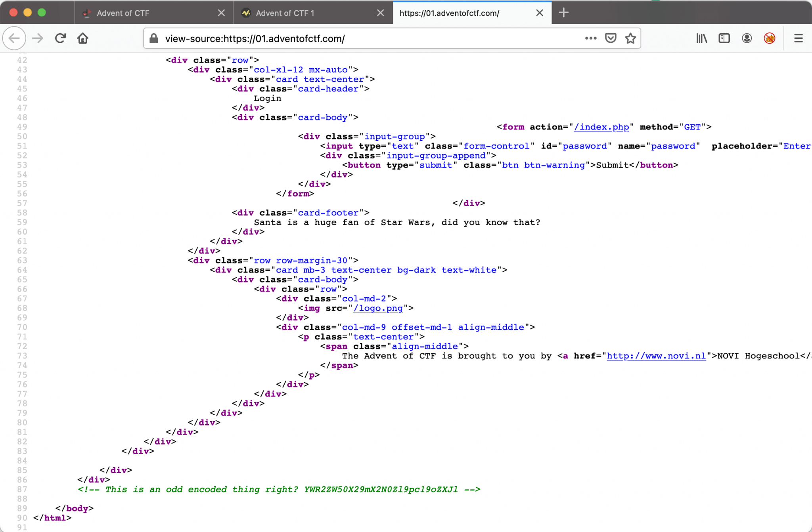Image resolution: width=812 pixels, height=532 pixels.
Task: Click the encoded string YWR2ZW50X29mX2N0Zl9pc19oZXJl
Action: 381,490
